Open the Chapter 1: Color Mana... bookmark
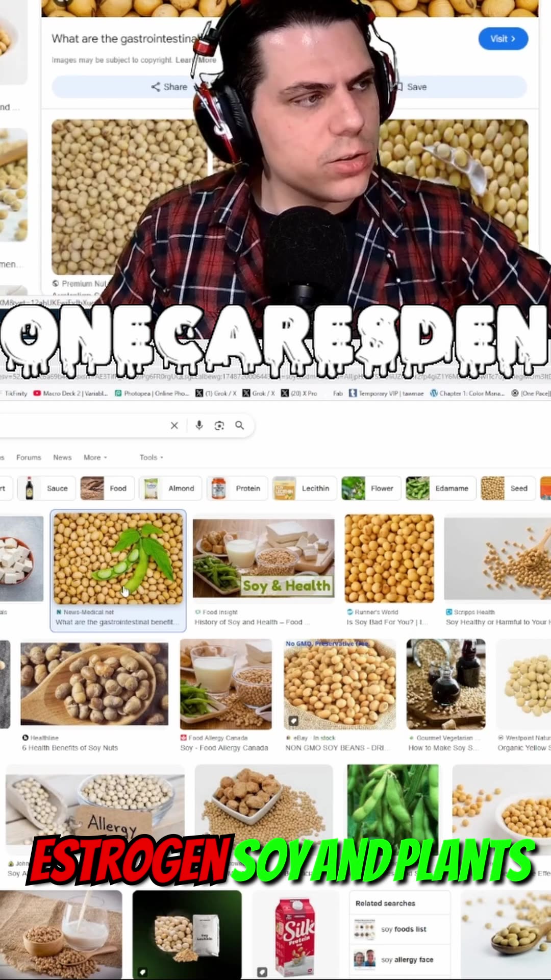This screenshot has width=551, height=980. pos(467,393)
